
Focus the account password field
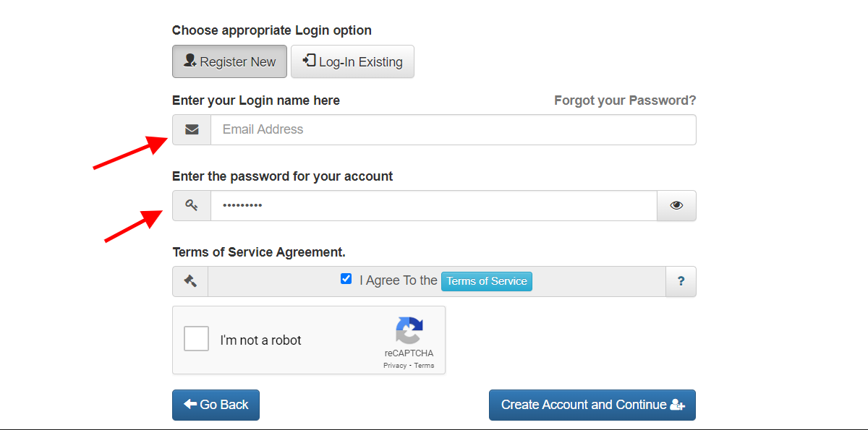(x=434, y=205)
